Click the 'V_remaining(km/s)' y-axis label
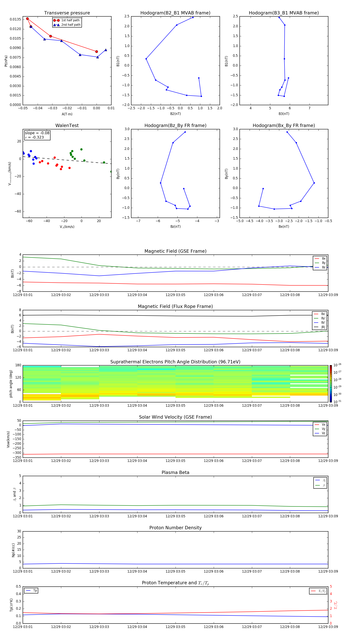This screenshot has height=644, width=351. pyautogui.click(x=10, y=174)
